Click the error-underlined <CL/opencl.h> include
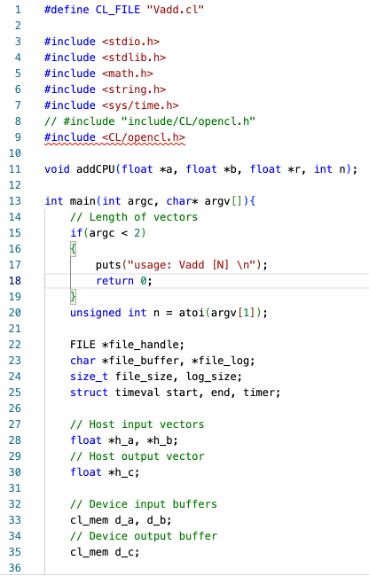Image resolution: width=370 pixels, height=576 pixels. (x=144, y=137)
